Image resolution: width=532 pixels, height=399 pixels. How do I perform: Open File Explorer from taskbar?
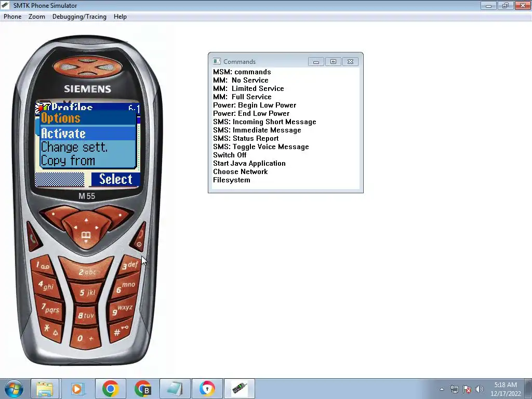point(45,389)
